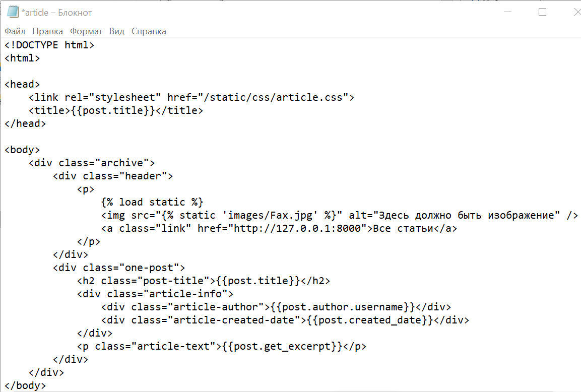Minimize the Notepad window
Viewport: 581px width, 392px height.
tap(507, 12)
